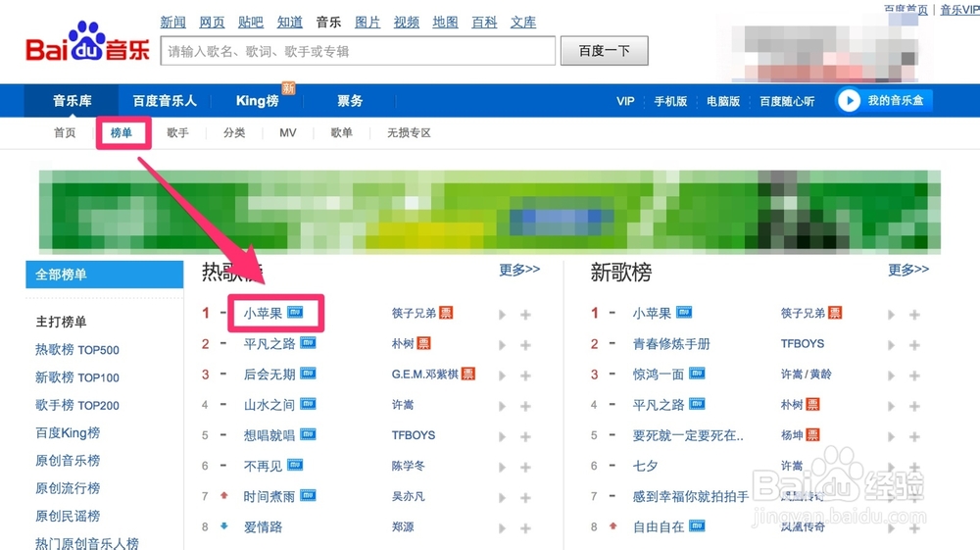The height and width of the screenshot is (550, 980).
Task: Open the 音乐库 main tab
Action: tap(72, 101)
